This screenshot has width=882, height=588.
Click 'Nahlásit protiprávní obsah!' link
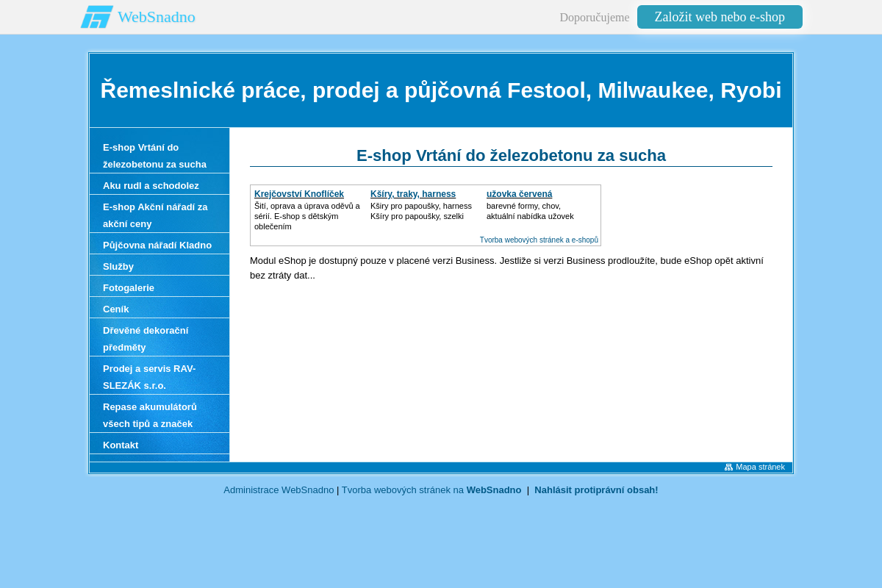tap(596, 490)
